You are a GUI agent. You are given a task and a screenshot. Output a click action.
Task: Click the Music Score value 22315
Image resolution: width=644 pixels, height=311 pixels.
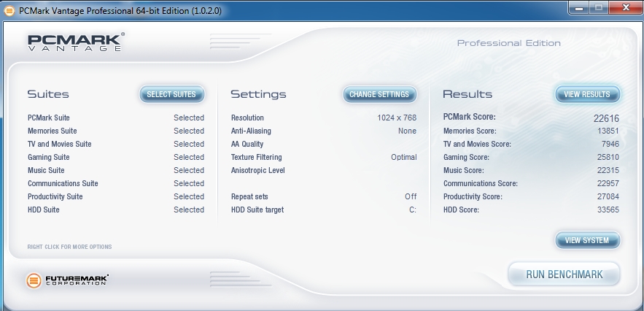608,170
